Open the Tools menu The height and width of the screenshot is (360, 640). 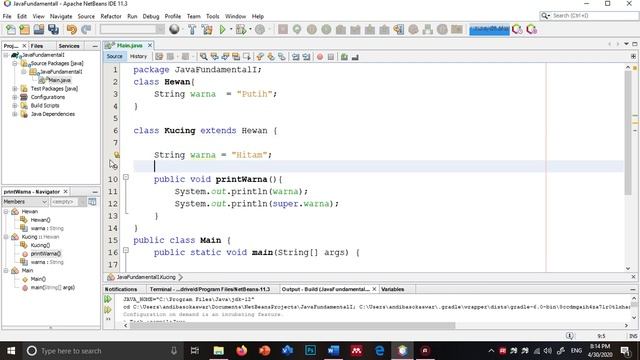[x=213, y=16]
